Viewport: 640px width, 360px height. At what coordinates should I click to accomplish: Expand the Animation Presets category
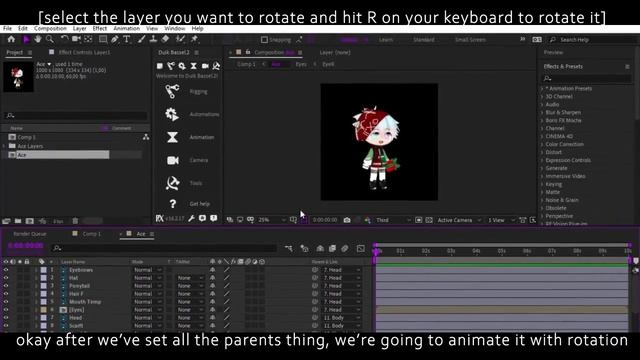[x=542, y=89]
